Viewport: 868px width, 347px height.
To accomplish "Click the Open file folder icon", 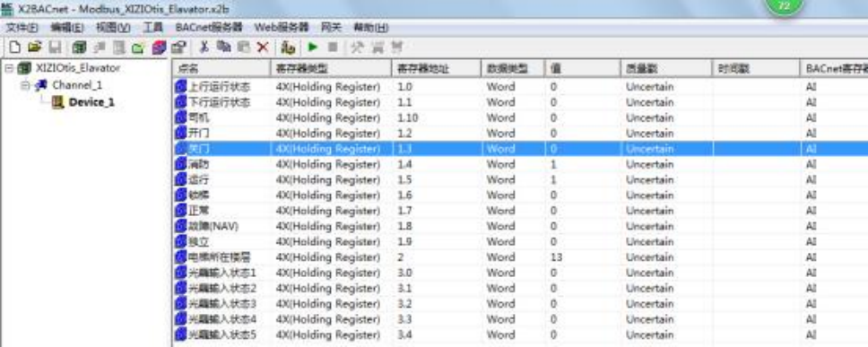I will (35, 48).
